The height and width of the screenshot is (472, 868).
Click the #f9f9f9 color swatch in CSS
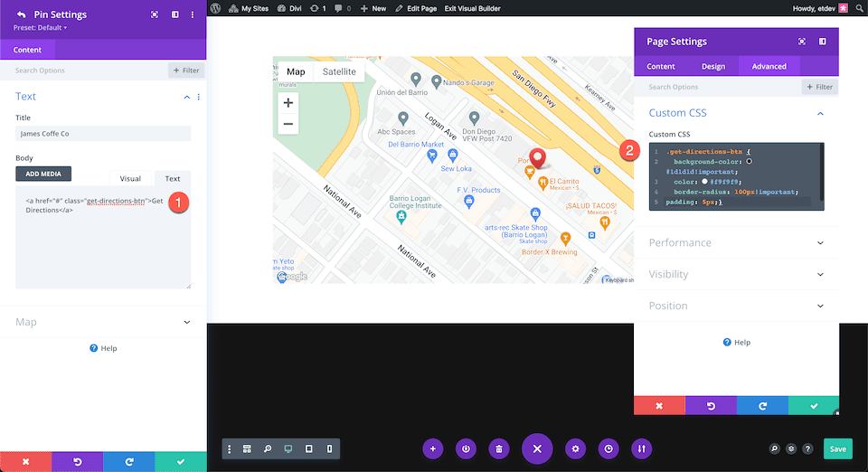704,182
